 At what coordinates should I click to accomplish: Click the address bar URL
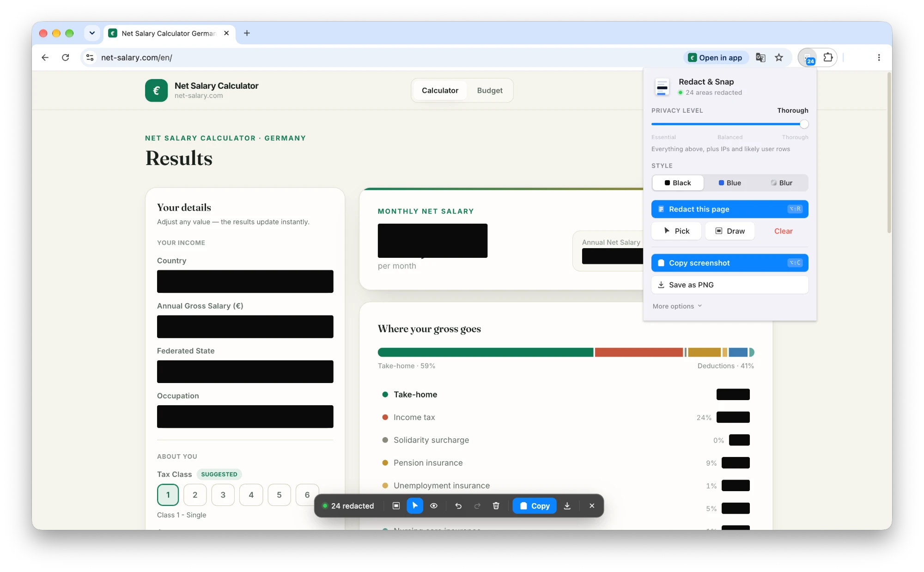pos(136,57)
